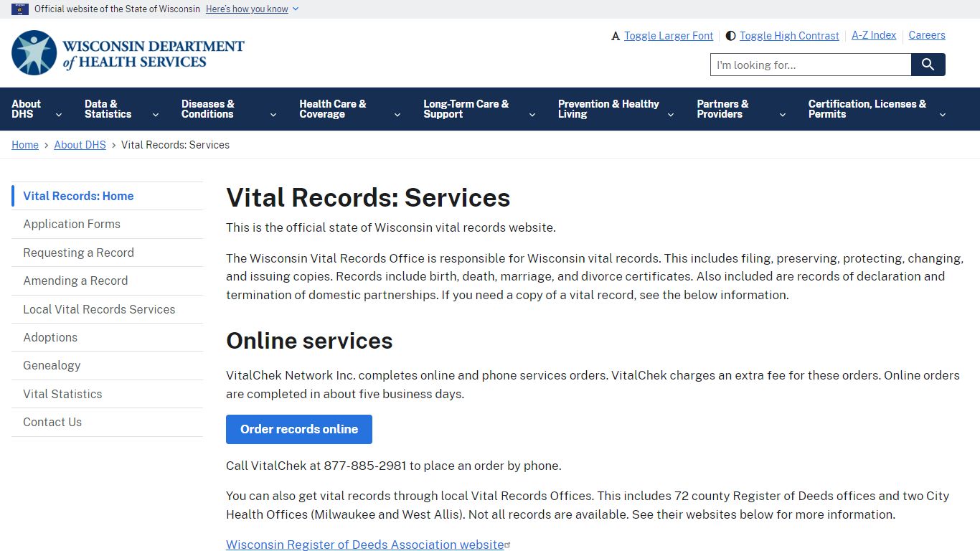The height and width of the screenshot is (551, 980).
Task: Expand Prevention & Healthy Living chevron
Action: pyautogui.click(x=671, y=115)
